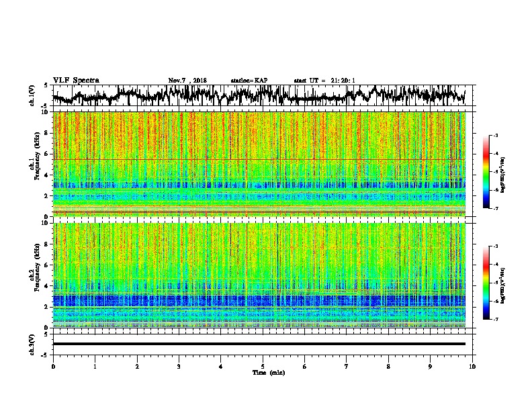Image resolution: width=532 pixels, height=411 pixels.
Task: Click the "ch.3(V)" axis label
Action: 32,345
